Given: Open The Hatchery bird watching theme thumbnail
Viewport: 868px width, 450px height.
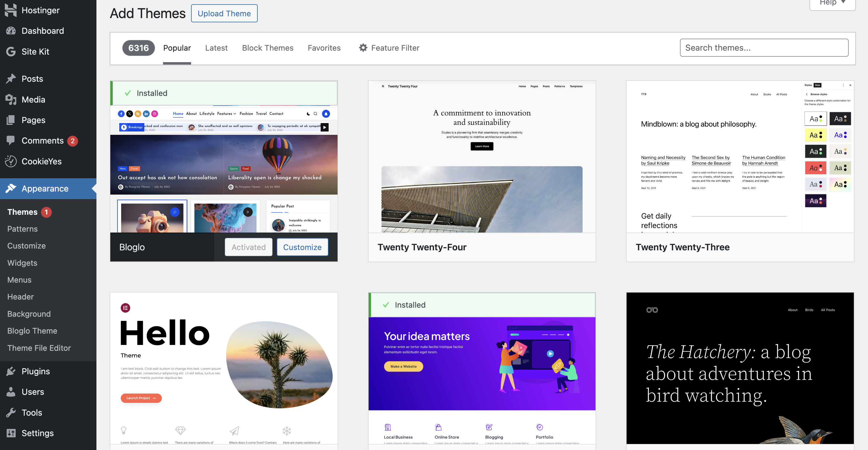Looking at the screenshot, I should click(740, 368).
